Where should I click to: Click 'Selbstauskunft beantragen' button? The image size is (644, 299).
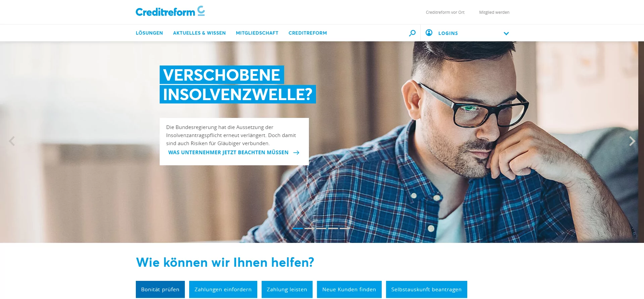[x=426, y=289]
